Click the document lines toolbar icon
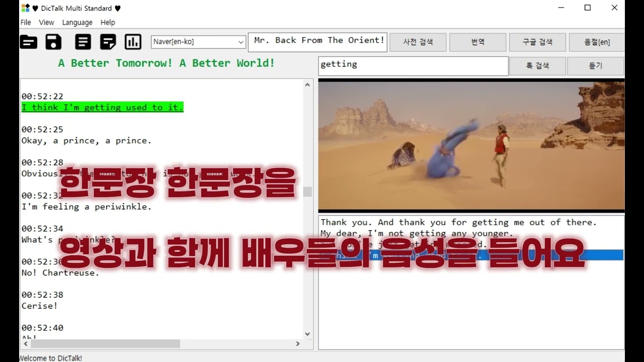Screen dimensions: 644x362 (83, 42)
